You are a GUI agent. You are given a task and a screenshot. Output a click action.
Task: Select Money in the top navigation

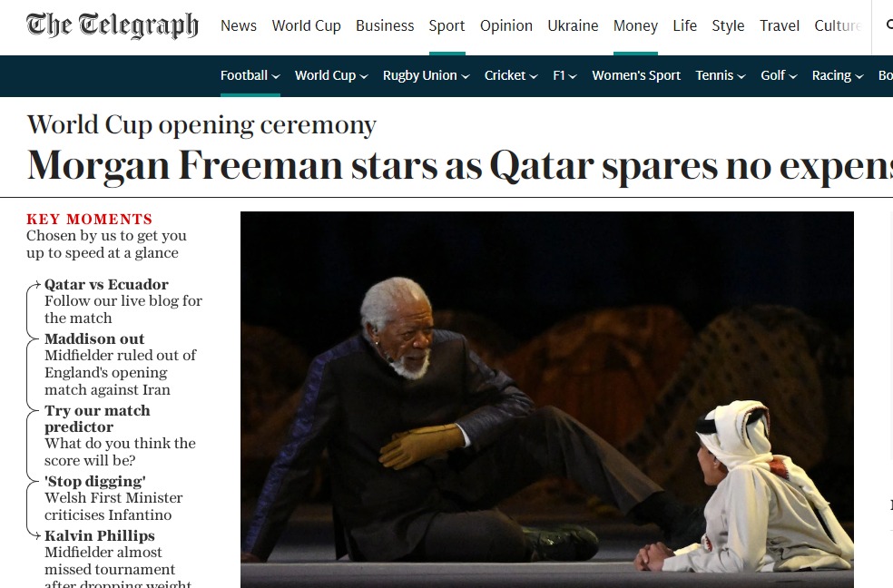(x=635, y=25)
